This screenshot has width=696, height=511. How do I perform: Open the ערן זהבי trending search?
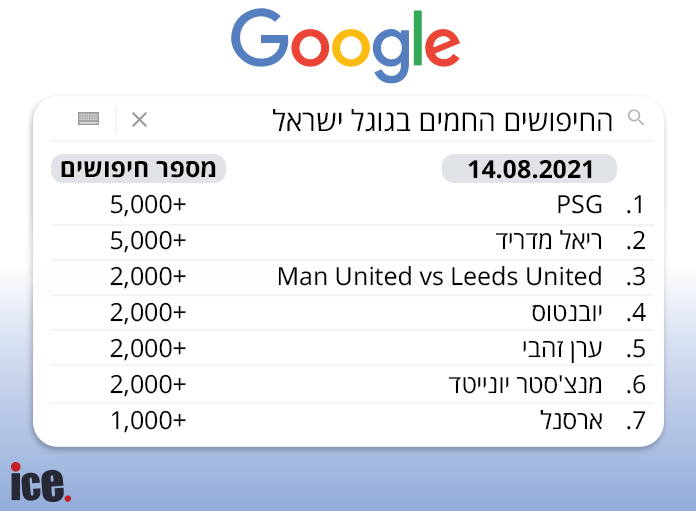562,348
